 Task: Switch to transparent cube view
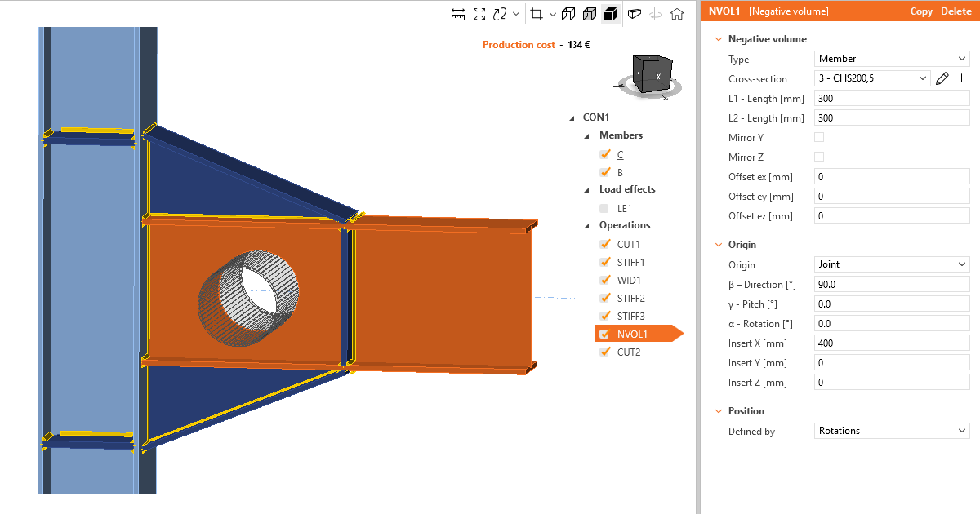[x=589, y=14]
